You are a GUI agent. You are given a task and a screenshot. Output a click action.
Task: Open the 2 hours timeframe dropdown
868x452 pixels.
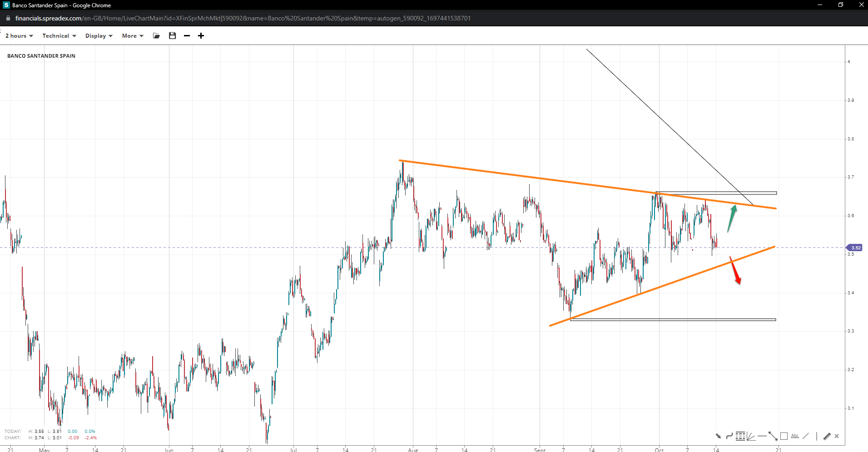(x=19, y=36)
